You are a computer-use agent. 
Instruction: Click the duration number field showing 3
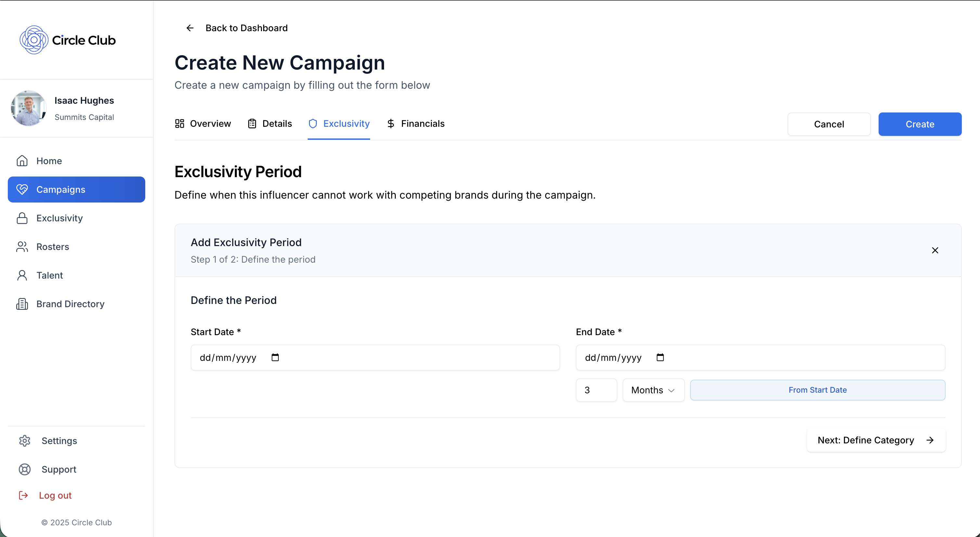596,390
